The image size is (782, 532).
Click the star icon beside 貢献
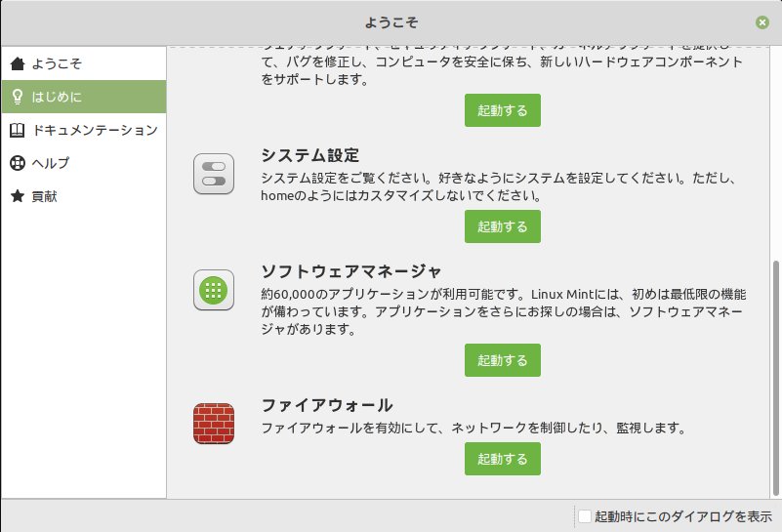tap(18, 196)
